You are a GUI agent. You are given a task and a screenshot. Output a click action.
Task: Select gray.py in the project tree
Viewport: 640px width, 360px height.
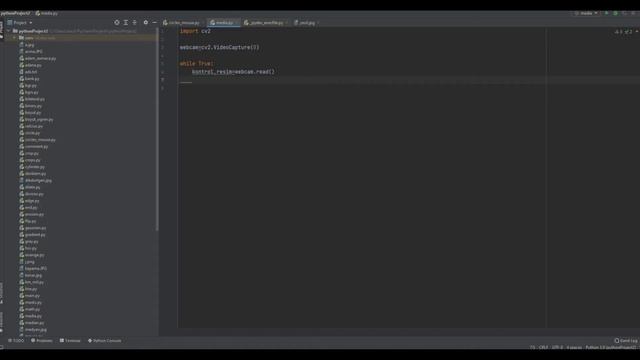click(x=29, y=242)
